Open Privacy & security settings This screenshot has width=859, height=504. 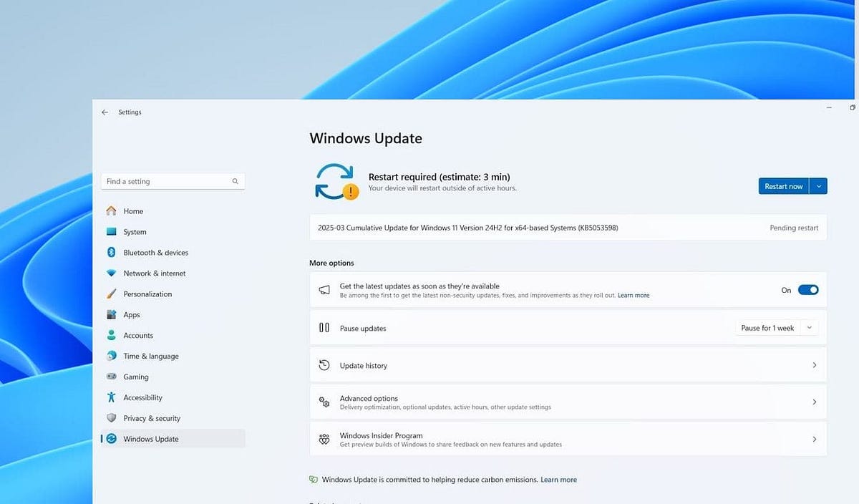[173, 418]
